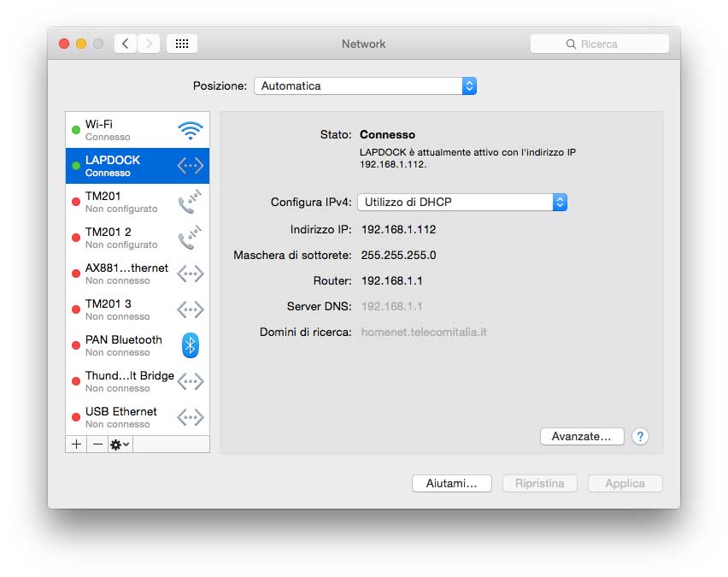This screenshot has height=577, width=728.
Task: Go back with the left chevron button
Action: (x=126, y=44)
